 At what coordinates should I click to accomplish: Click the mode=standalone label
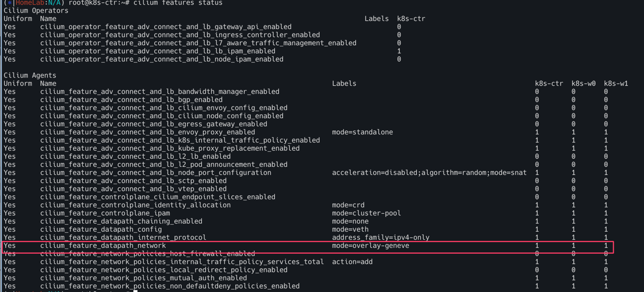(362, 132)
